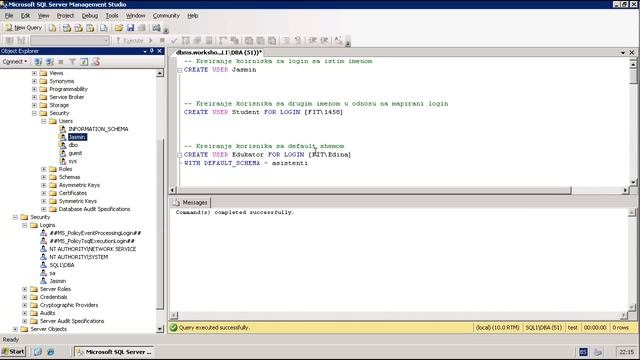Close the Object Explorer panel
This screenshot has width=640, height=360.
pos(160,51)
